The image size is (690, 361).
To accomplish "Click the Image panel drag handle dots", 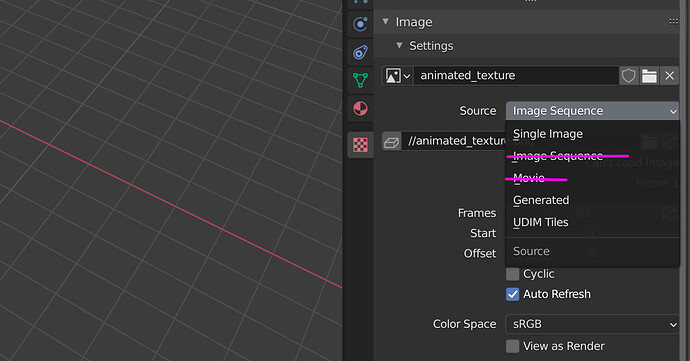I will click(x=673, y=22).
